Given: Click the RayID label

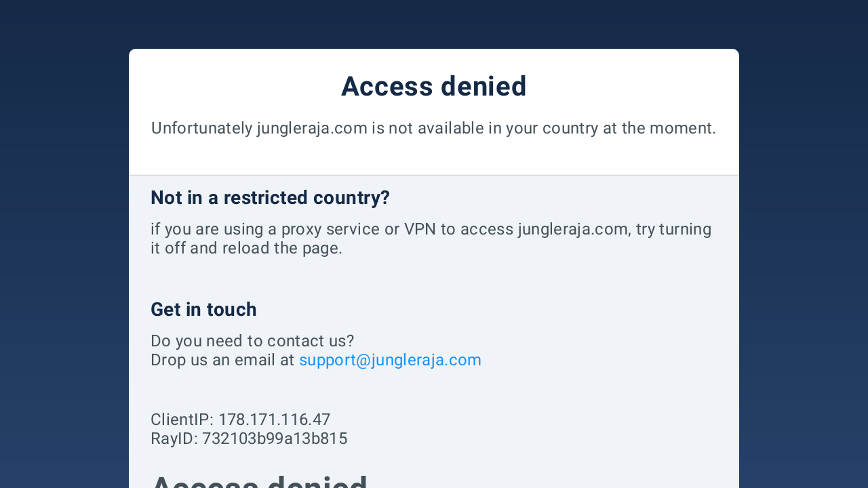Looking at the screenshot, I should (x=174, y=439).
